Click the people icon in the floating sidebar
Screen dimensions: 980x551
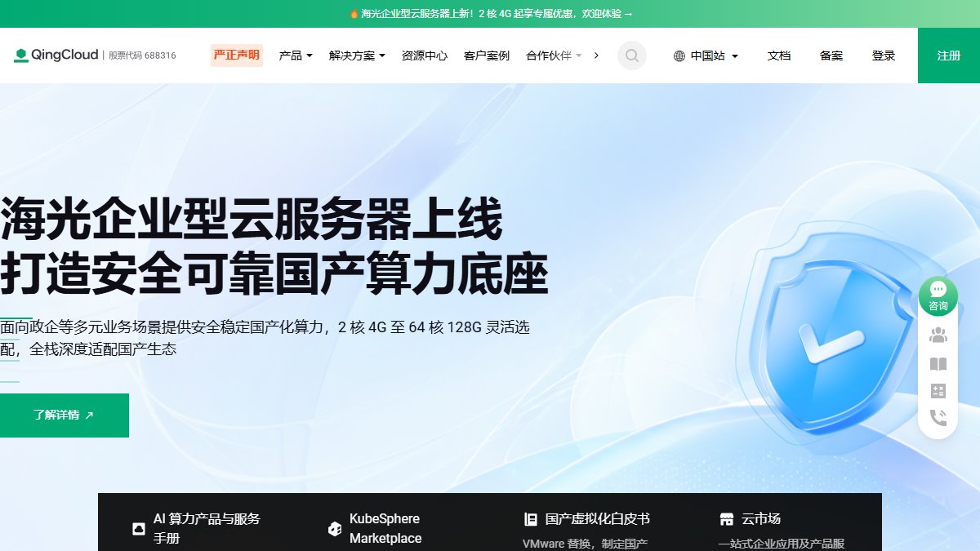point(938,335)
